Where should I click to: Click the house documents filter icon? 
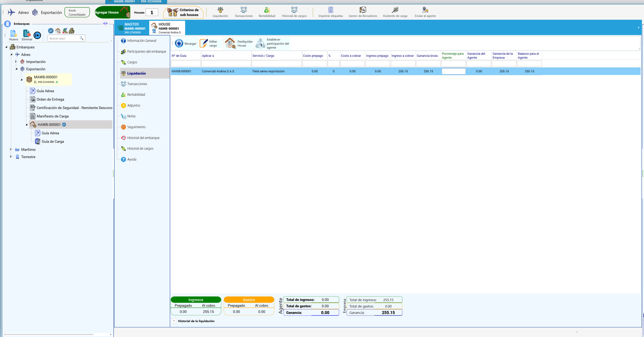tap(58, 31)
